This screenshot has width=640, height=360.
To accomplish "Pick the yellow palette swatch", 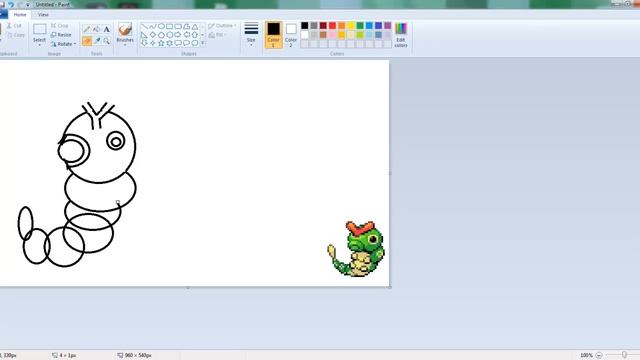I will (x=351, y=25).
